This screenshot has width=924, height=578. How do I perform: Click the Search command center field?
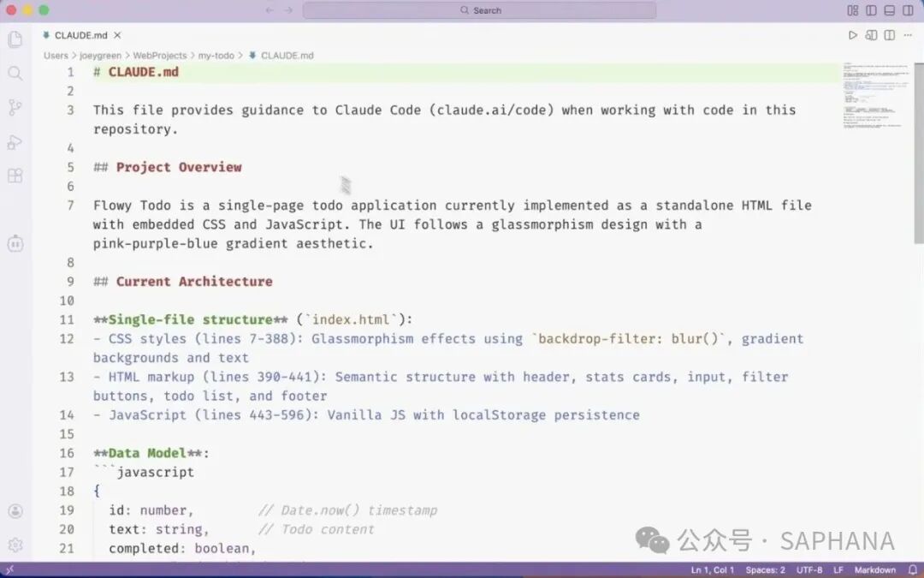click(x=479, y=10)
